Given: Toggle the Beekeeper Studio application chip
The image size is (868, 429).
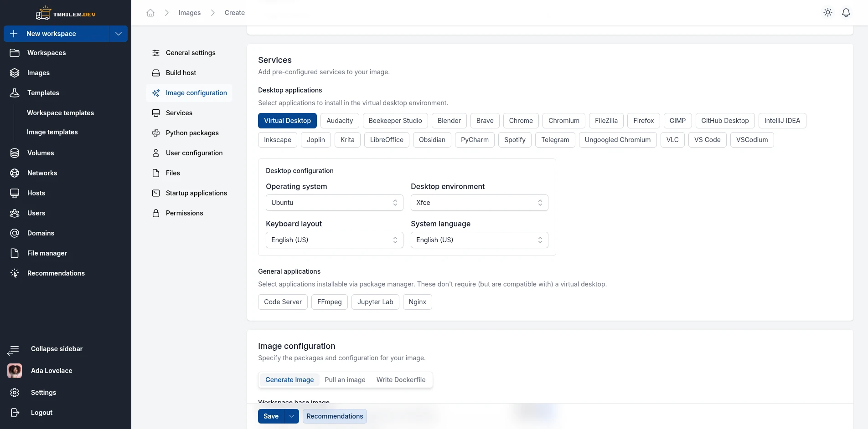Looking at the screenshot, I should click(395, 121).
